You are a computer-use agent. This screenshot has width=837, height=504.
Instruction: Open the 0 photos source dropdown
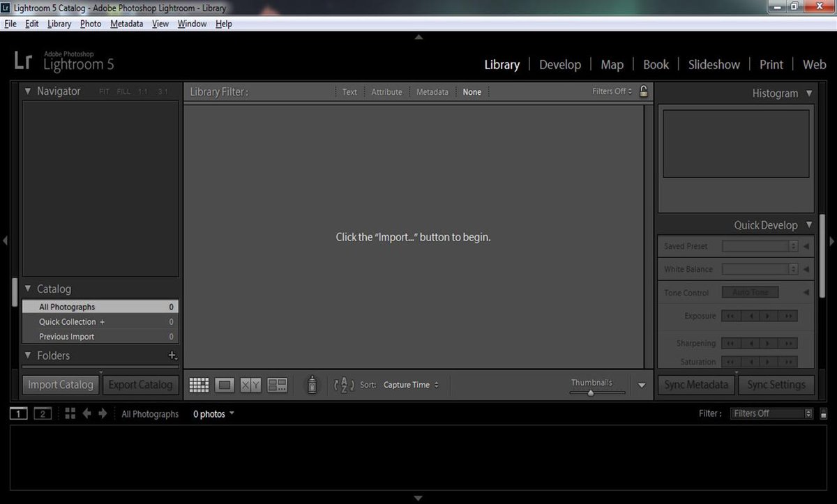[x=213, y=414]
